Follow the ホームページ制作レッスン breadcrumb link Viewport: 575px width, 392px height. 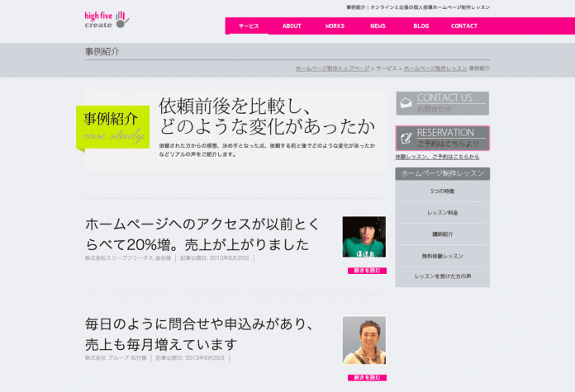click(x=435, y=68)
